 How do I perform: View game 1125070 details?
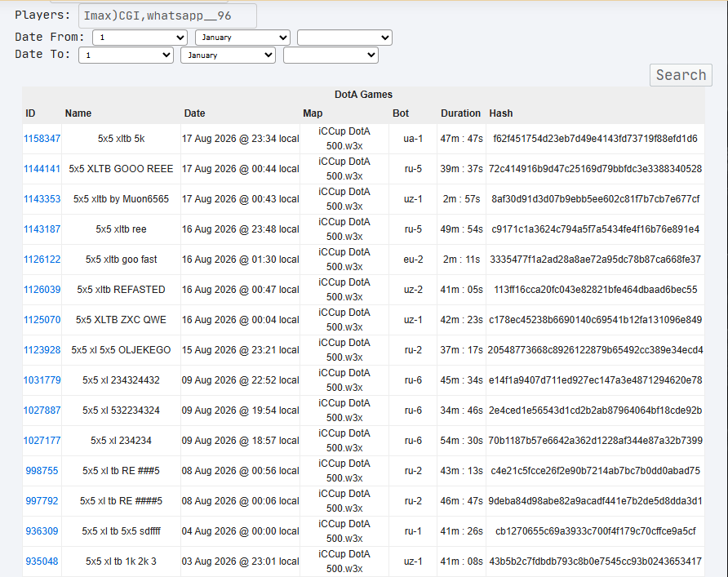point(42,319)
